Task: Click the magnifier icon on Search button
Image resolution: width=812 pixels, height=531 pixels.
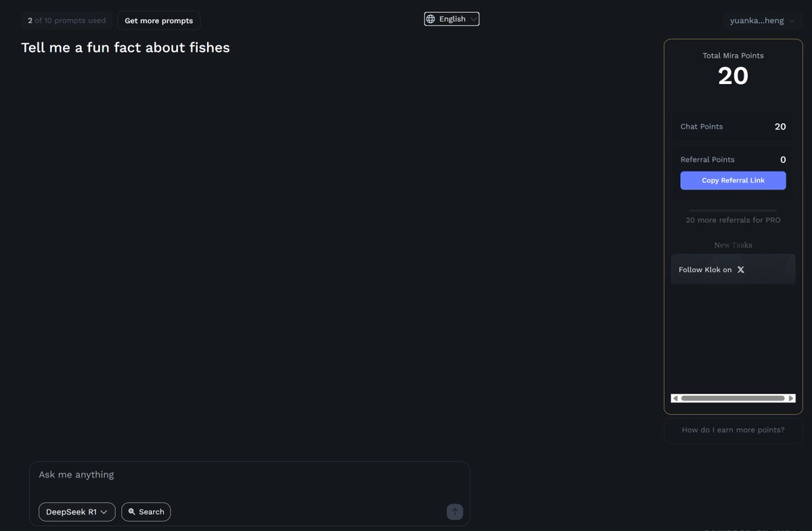Action: [x=132, y=512]
